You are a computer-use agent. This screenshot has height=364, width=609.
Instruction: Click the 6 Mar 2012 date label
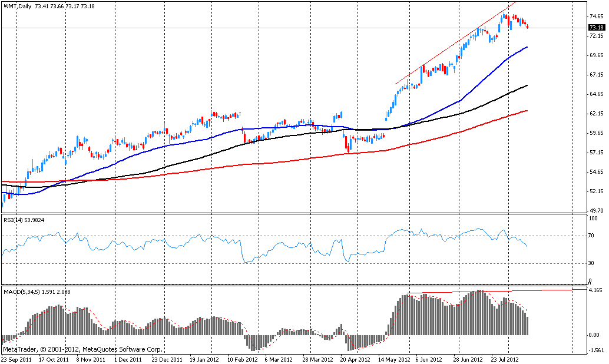pyautogui.click(x=279, y=359)
